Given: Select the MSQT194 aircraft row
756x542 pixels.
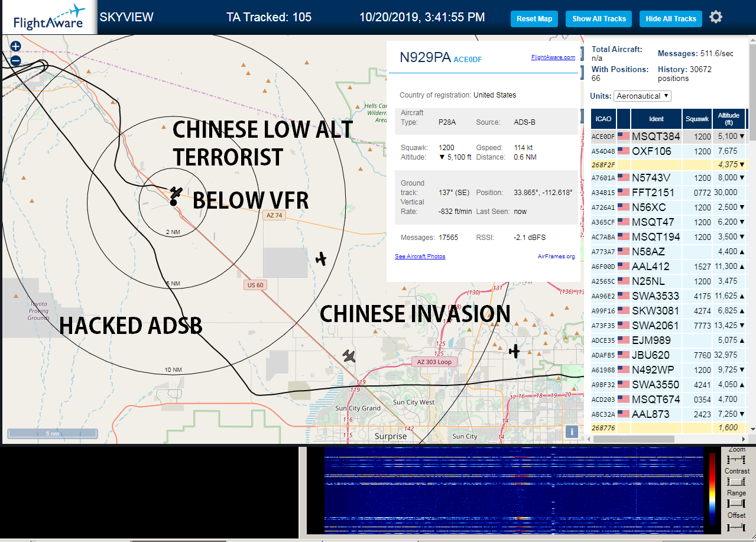Looking at the screenshot, I should click(x=669, y=237).
